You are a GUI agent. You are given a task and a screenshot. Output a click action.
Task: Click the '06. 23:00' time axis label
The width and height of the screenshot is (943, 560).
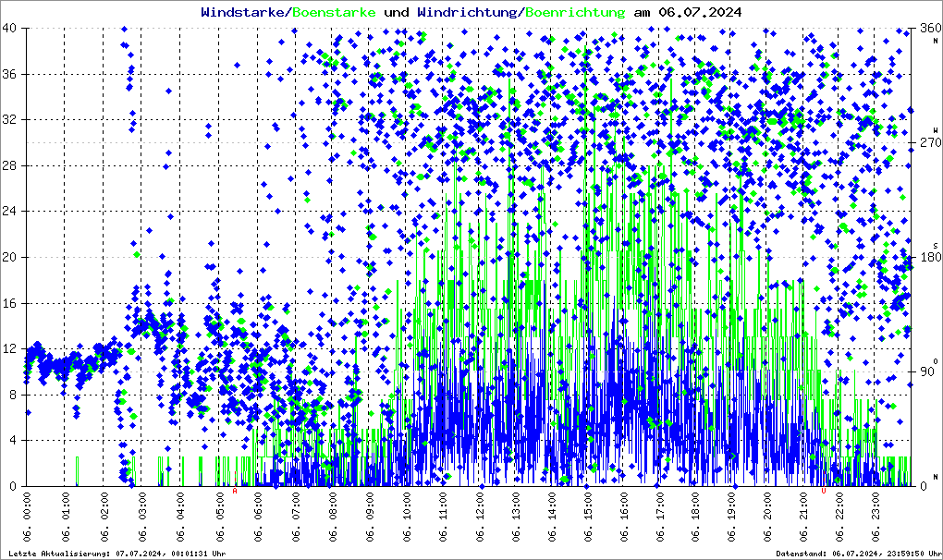tap(875, 517)
